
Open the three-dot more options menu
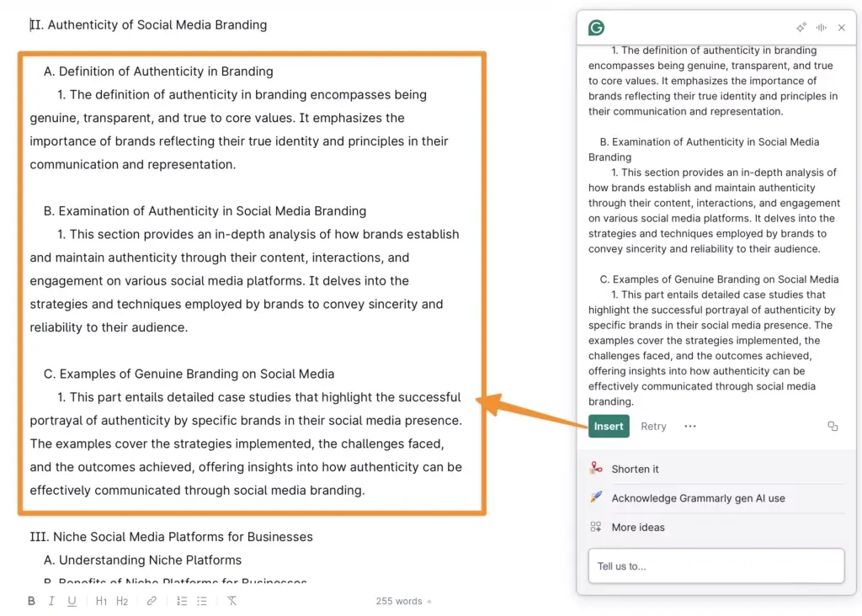point(690,427)
